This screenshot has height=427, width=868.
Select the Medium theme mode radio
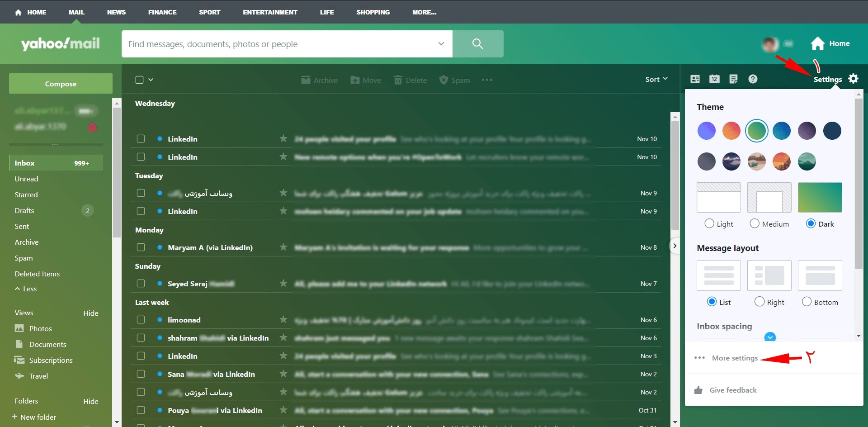(755, 223)
